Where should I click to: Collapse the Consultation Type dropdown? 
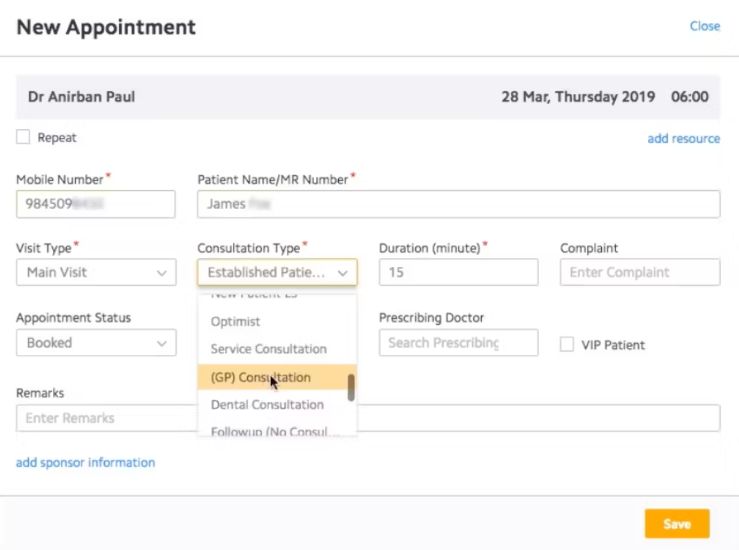pos(277,272)
